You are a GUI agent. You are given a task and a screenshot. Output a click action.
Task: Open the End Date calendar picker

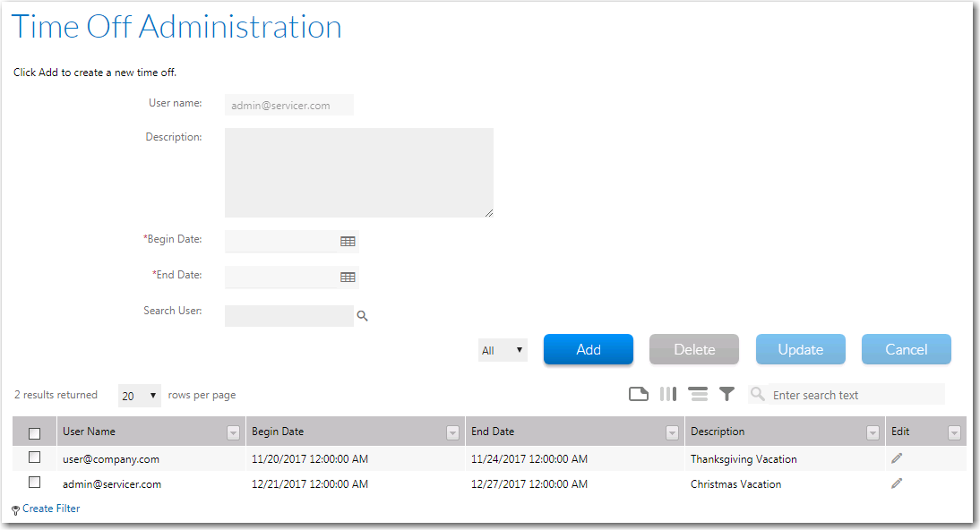(348, 278)
